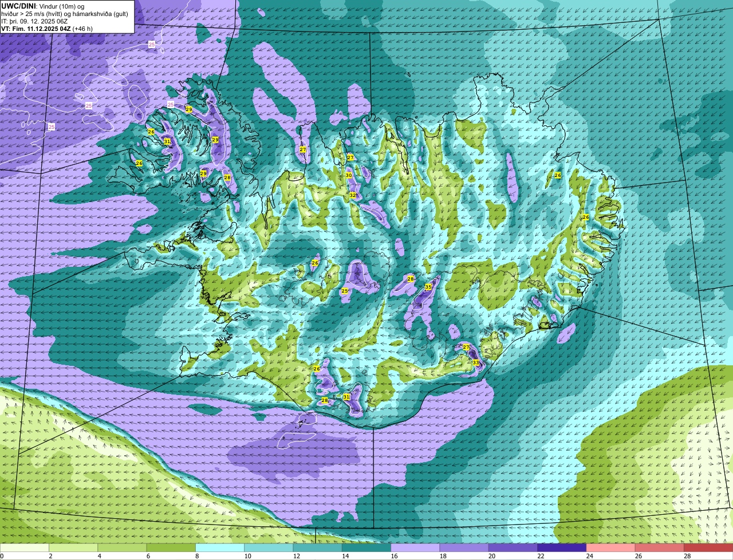Click the UWC/DINI title in legend box
733x560 pixels.
tap(19, 6)
